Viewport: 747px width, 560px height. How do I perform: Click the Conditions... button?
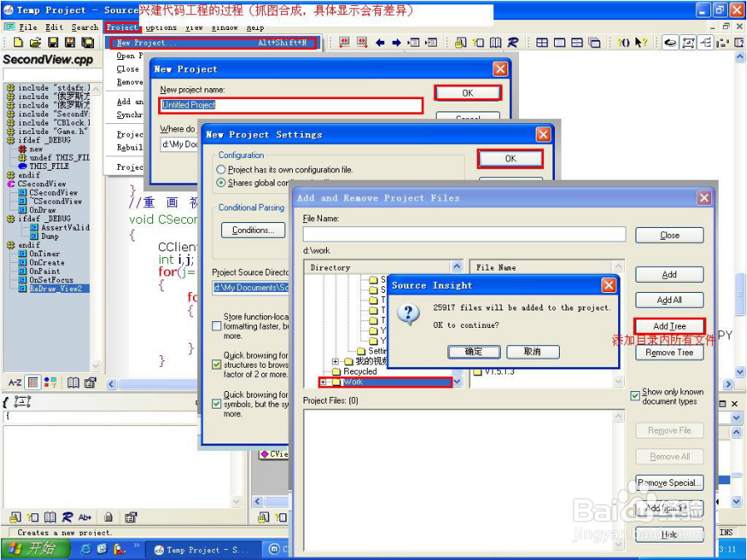coord(254,230)
